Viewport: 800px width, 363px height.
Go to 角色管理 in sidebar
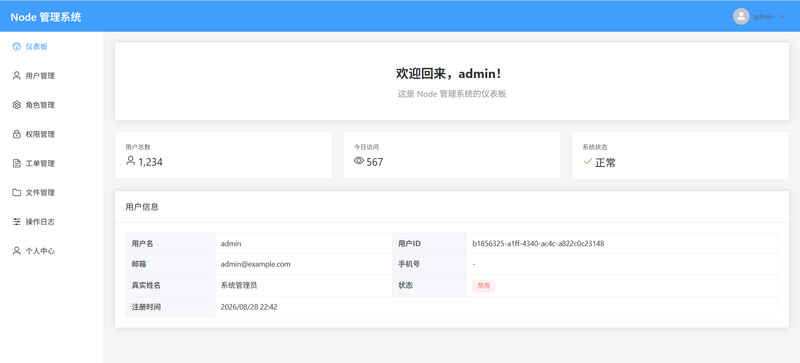[x=52, y=105]
